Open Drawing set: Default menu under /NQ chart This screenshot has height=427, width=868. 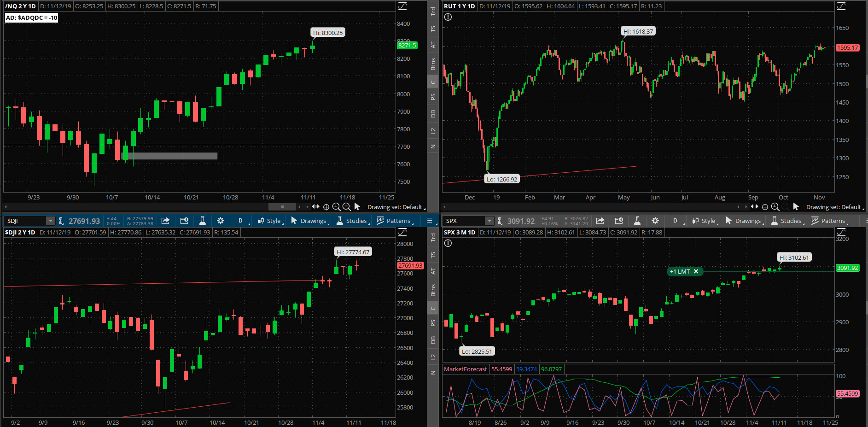coord(396,207)
